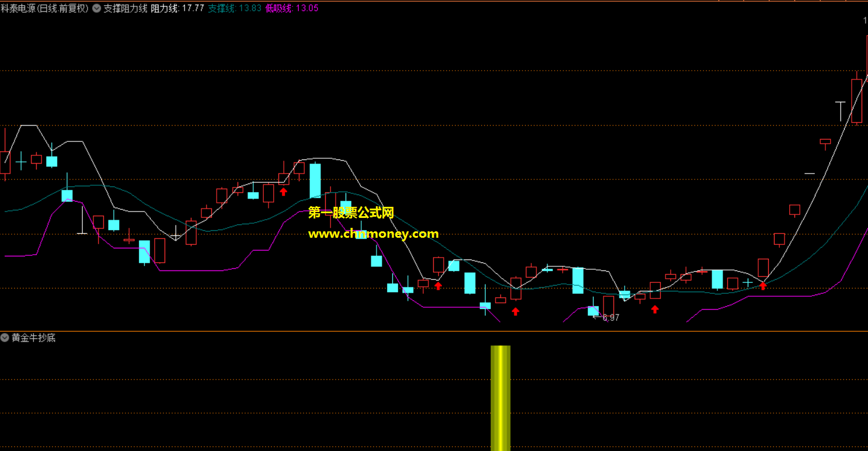The width and height of the screenshot is (868, 451).
Task: Click the leftmost red buy arrow signal
Action: pos(284,191)
